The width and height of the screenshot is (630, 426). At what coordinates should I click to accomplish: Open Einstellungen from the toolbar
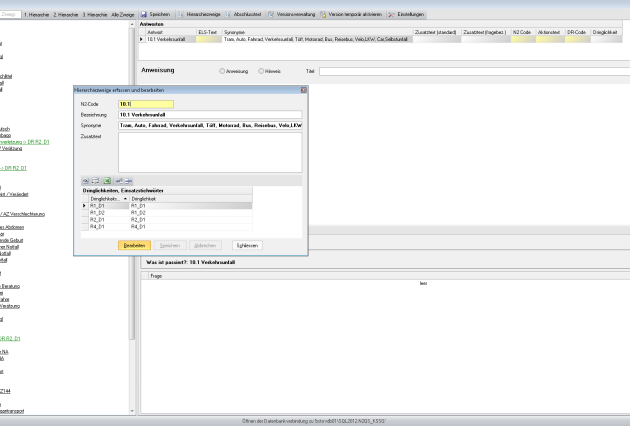click(x=411, y=14)
